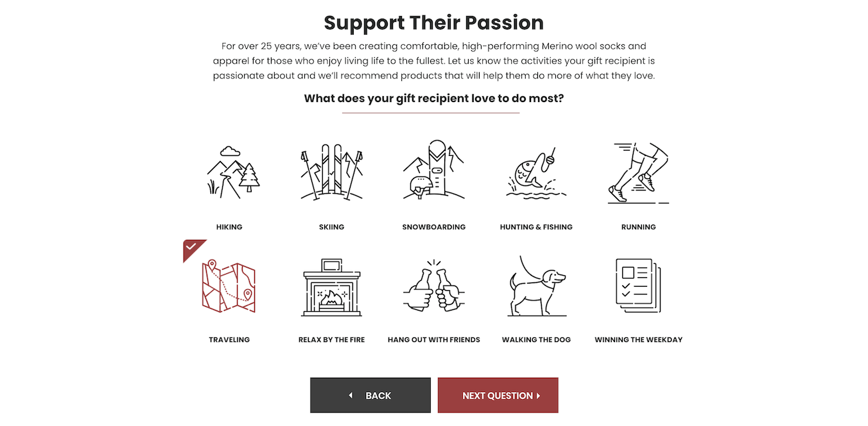The width and height of the screenshot is (868, 426).
Task: Click the WINNING THE WEEKDAY text label
Action: 638,340
